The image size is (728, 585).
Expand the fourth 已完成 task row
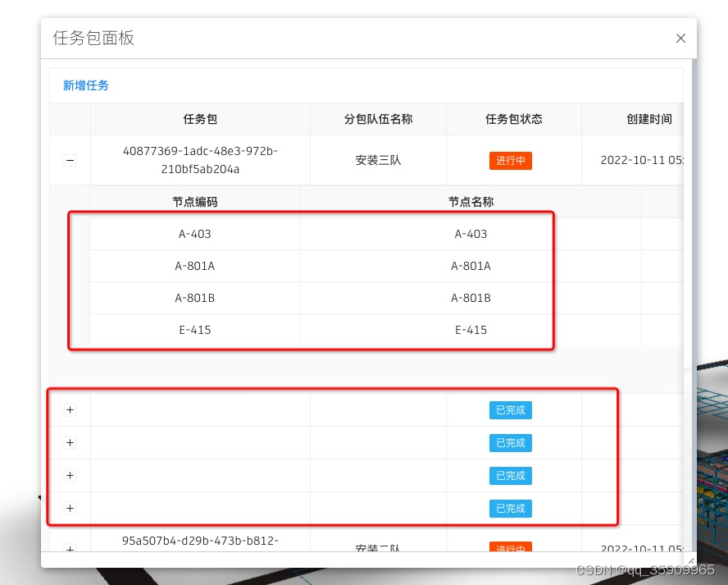coord(71,508)
